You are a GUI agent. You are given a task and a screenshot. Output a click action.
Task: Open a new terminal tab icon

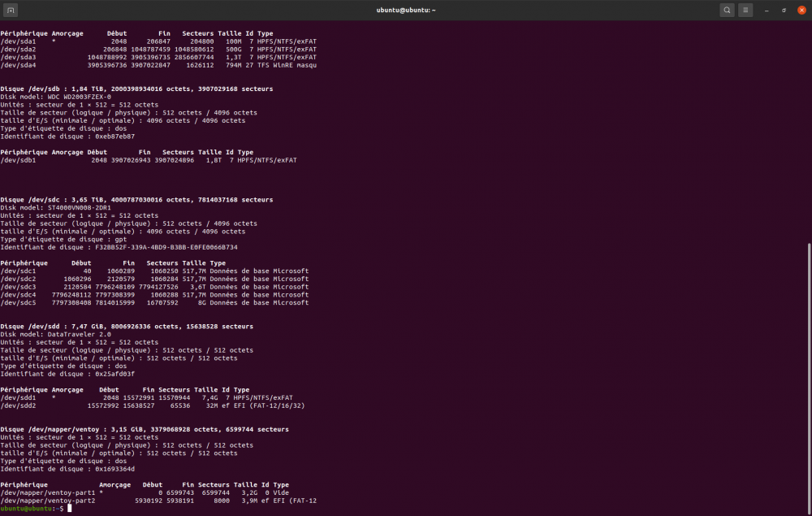tap(11, 10)
